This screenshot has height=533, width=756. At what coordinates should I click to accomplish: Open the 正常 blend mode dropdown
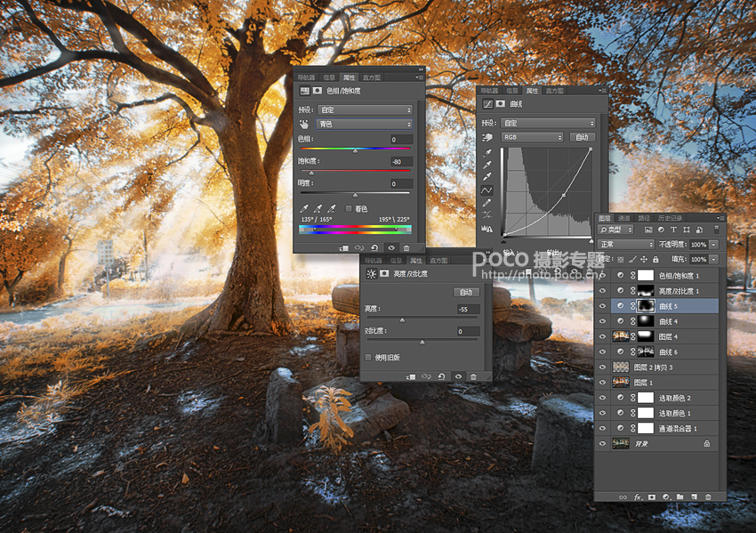(x=625, y=244)
